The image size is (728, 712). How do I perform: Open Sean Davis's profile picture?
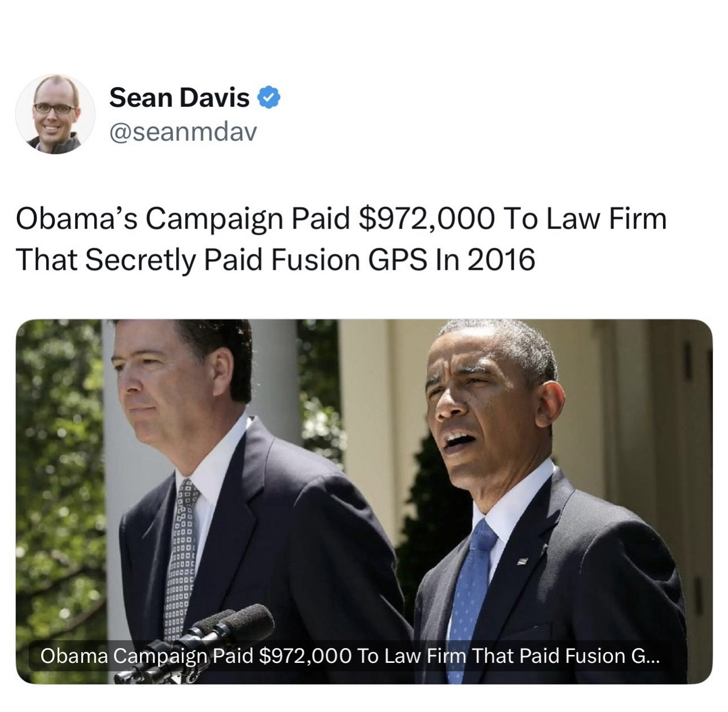pos(55,114)
